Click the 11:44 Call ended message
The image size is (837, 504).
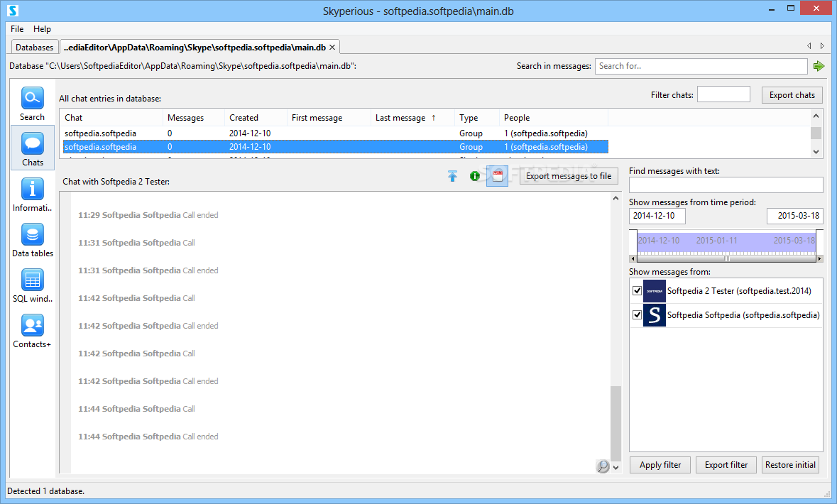148,437
